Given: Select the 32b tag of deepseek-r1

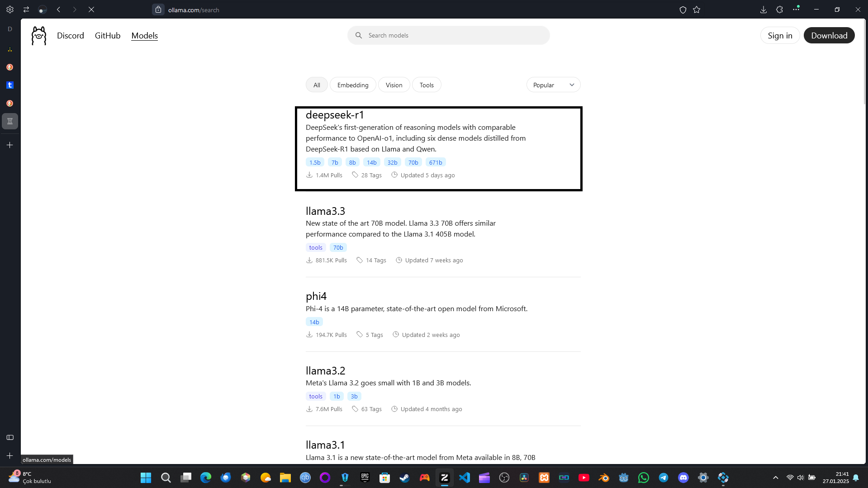Looking at the screenshot, I should pos(393,162).
